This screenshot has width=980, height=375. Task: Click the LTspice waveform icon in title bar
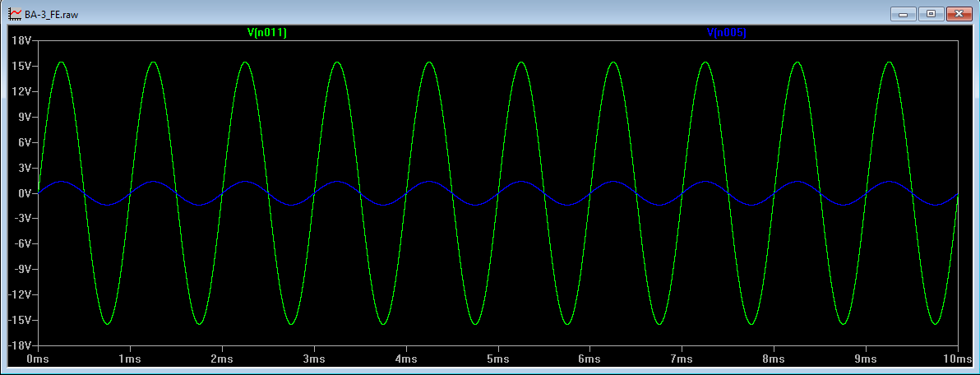pyautogui.click(x=14, y=14)
